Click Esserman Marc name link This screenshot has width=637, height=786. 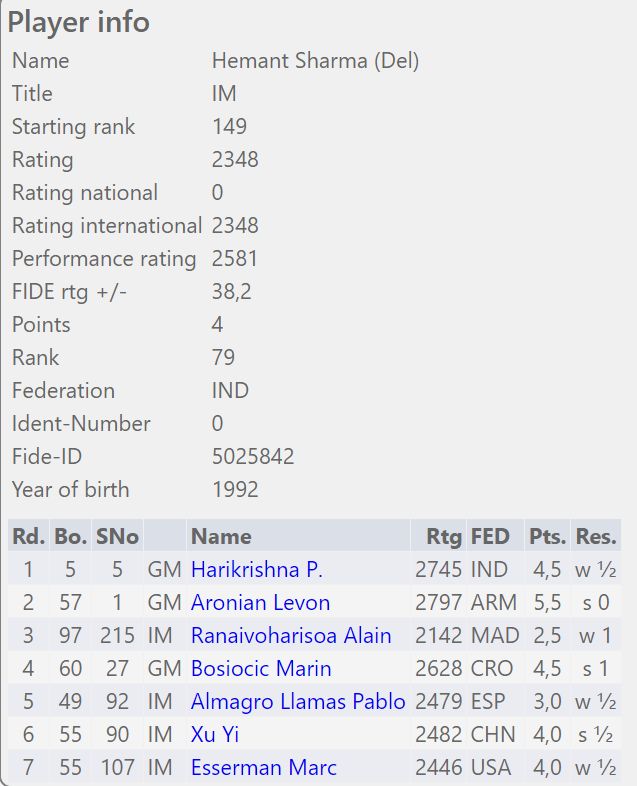point(264,768)
